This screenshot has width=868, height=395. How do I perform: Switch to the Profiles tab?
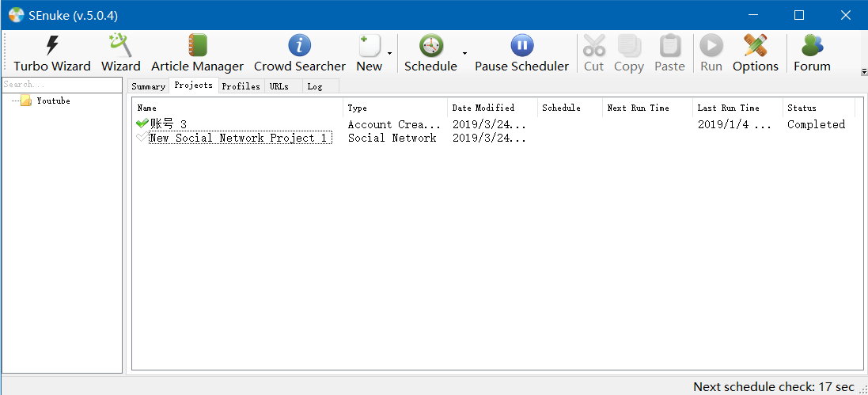241,86
